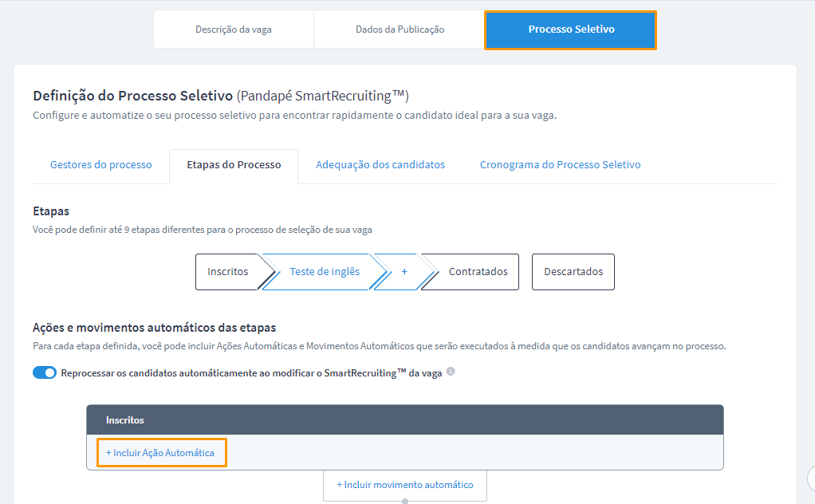This screenshot has height=504, width=815.
Task: Click Incluir Ação Automática link
Action: pyautogui.click(x=160, y=453)
